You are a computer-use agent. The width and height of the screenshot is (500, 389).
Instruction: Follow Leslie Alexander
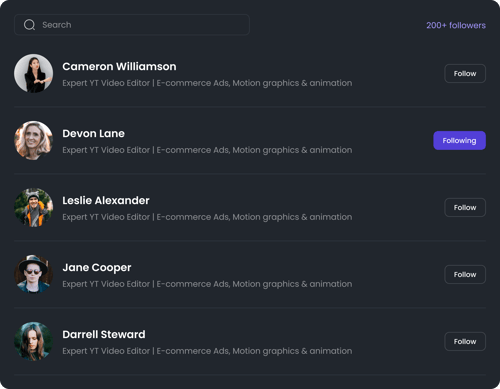(465, 208)
